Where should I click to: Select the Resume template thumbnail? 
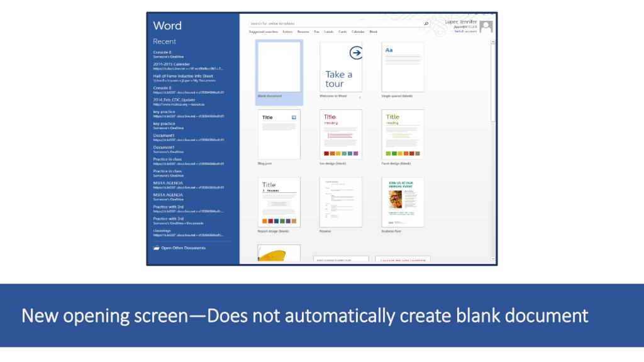pos(341,202)
